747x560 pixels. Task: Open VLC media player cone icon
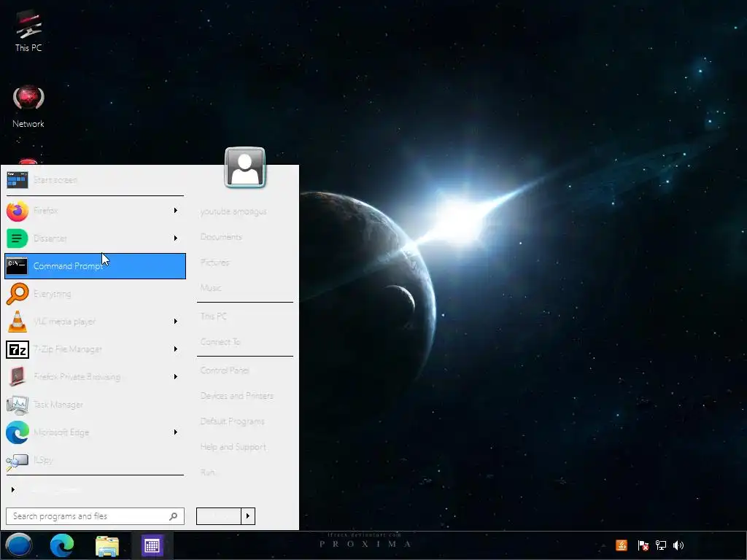pyautogui.click(x=18, y=322)
